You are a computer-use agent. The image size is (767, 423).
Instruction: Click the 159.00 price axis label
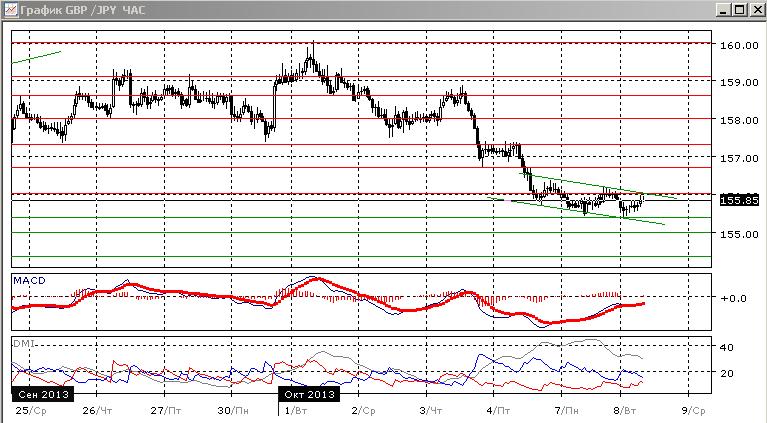(x=739, y=82)
